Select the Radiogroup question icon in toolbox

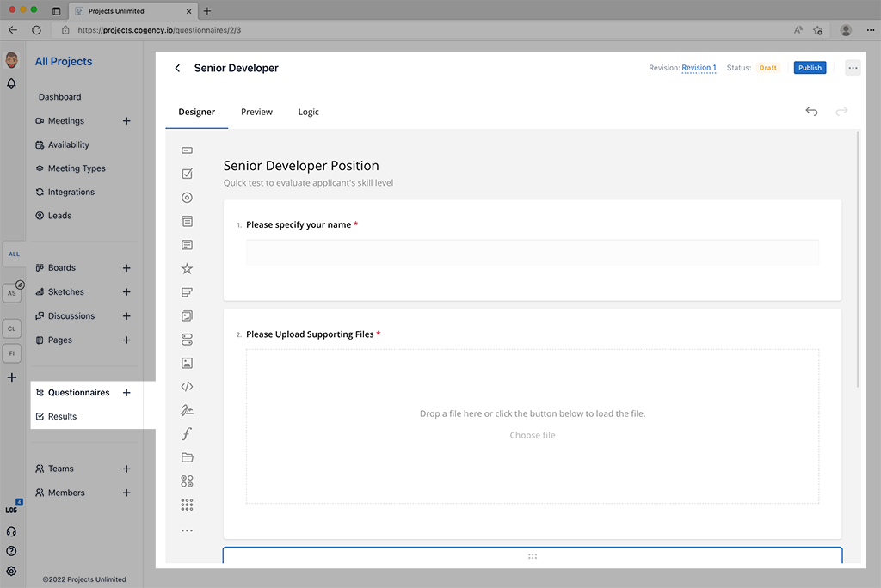point(187,198)
